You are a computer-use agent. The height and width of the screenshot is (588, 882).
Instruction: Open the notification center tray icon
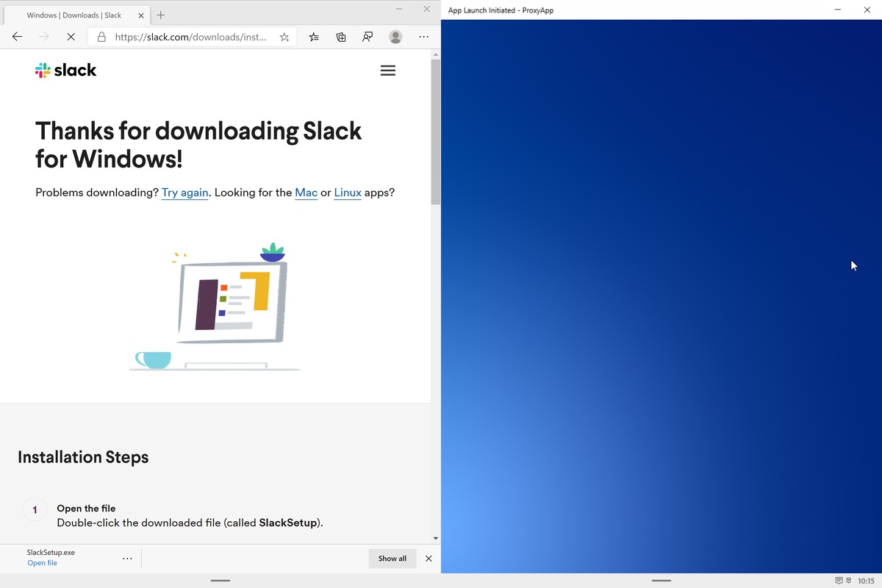[839, 581]
